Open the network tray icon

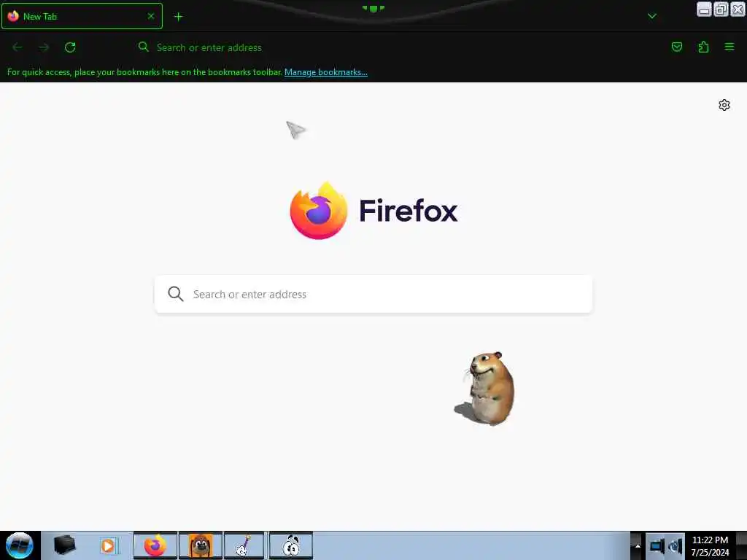coord(656,545)
